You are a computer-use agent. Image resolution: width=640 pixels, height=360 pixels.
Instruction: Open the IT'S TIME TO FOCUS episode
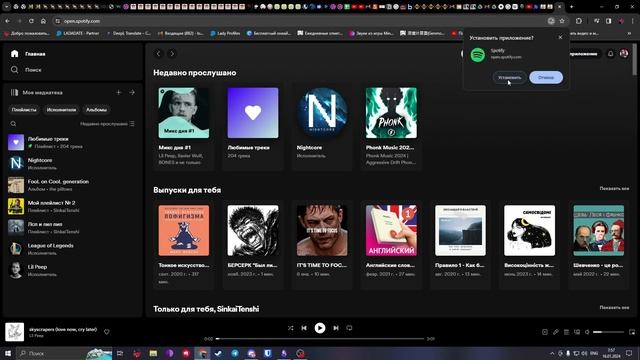[x=322, y=245]
